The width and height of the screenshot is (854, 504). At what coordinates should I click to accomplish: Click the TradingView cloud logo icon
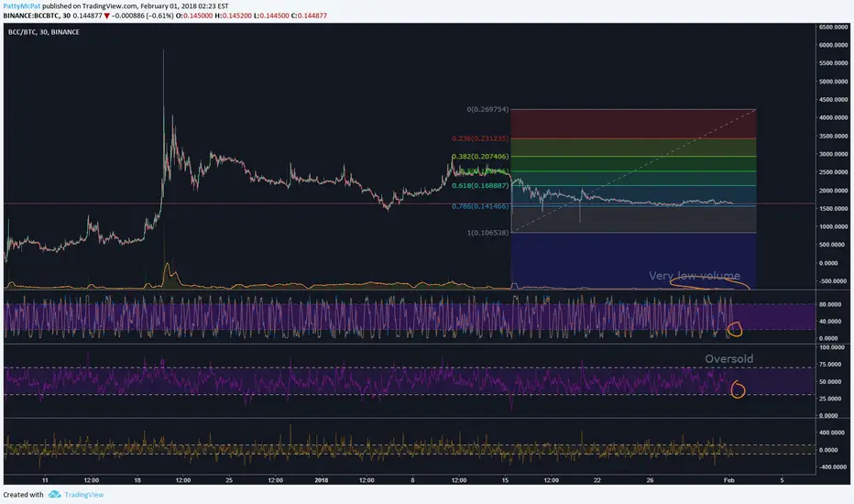pyautogui.click(x=54, y=494)
